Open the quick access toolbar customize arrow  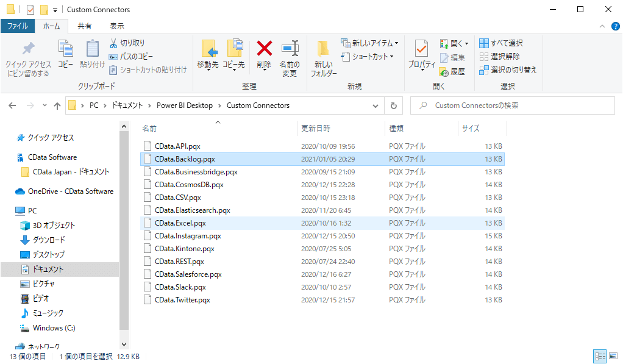(55, 10)
